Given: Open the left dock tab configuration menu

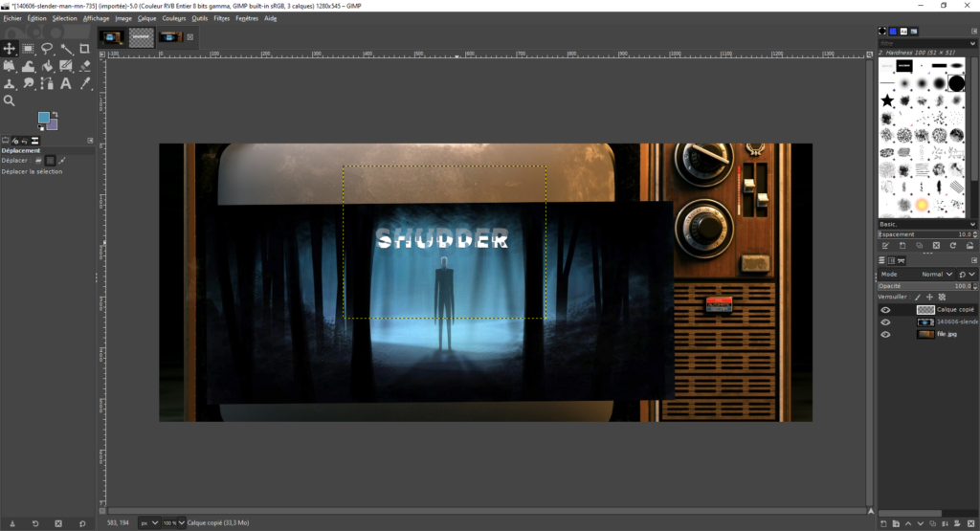Looking at the screenshot, I should tap(90, 141).
